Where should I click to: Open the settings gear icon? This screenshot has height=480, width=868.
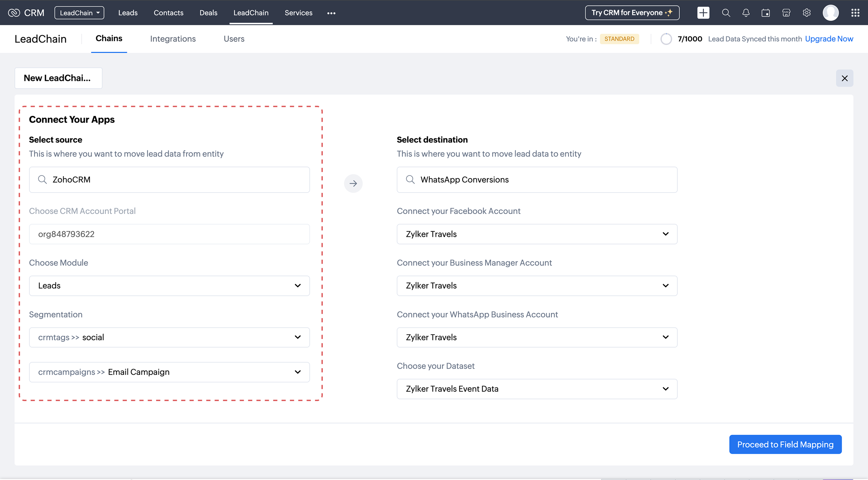tap(806, 13)
